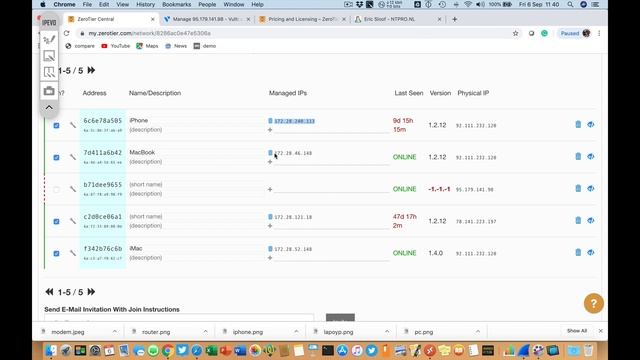
Task: Open demo bookmarks folder
Action: (205, 46)
